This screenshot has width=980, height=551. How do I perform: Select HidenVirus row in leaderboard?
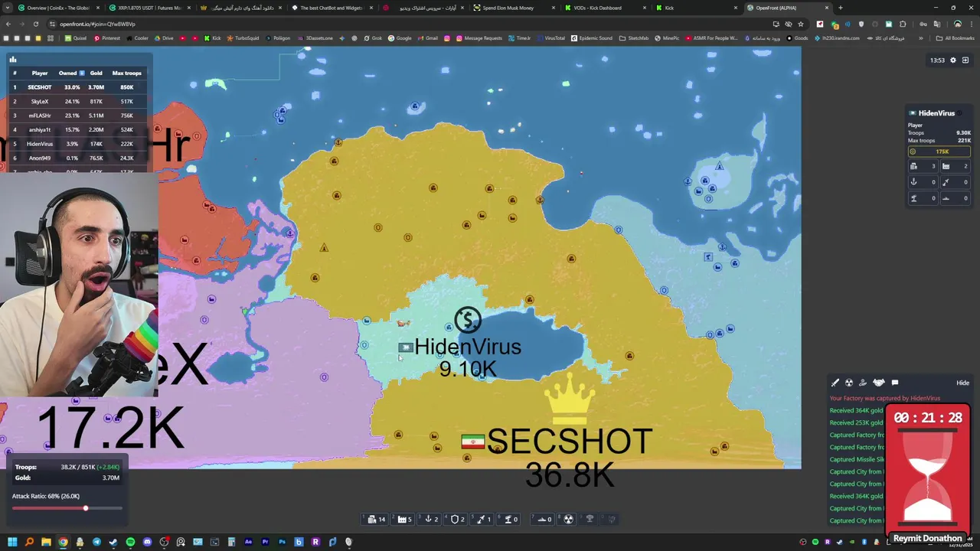pyautogui.click(x=80, y=144)
